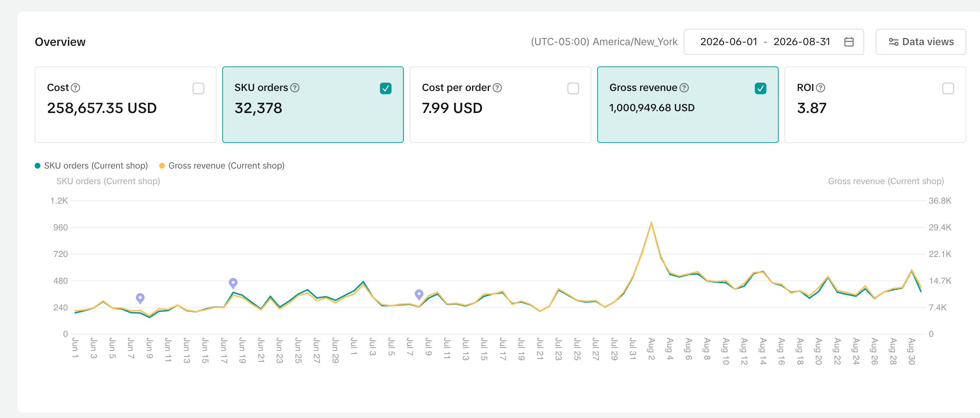The image size is (980, 418).
Task: Click the event pin marker near Jul 8
Action: pyautogui.click(x=419, y=294)
